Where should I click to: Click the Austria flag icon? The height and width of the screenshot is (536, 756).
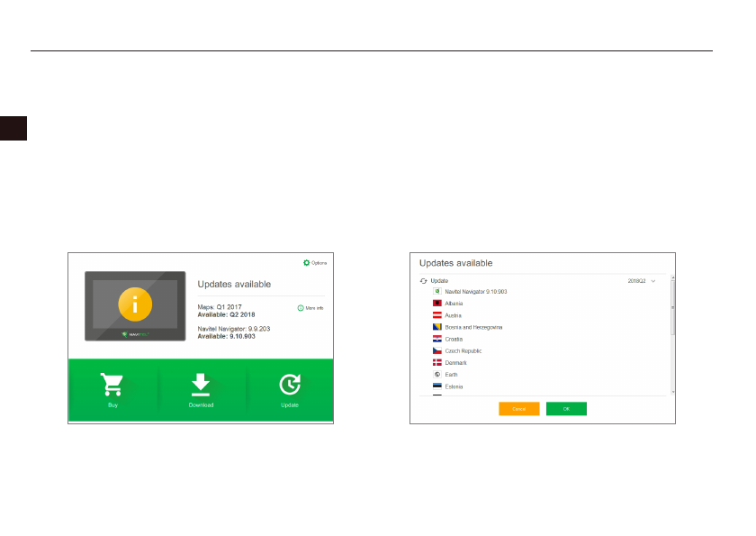(436, 315)
